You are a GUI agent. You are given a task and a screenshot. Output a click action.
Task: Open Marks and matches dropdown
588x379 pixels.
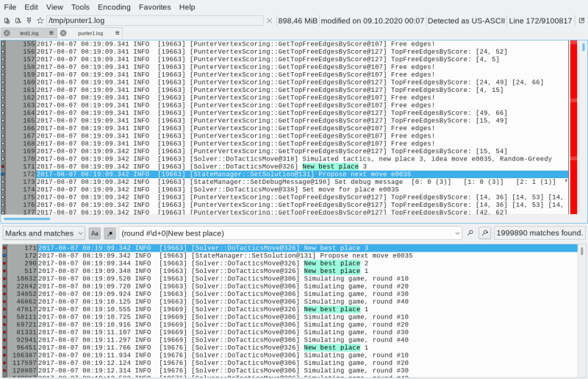point(43,233)
